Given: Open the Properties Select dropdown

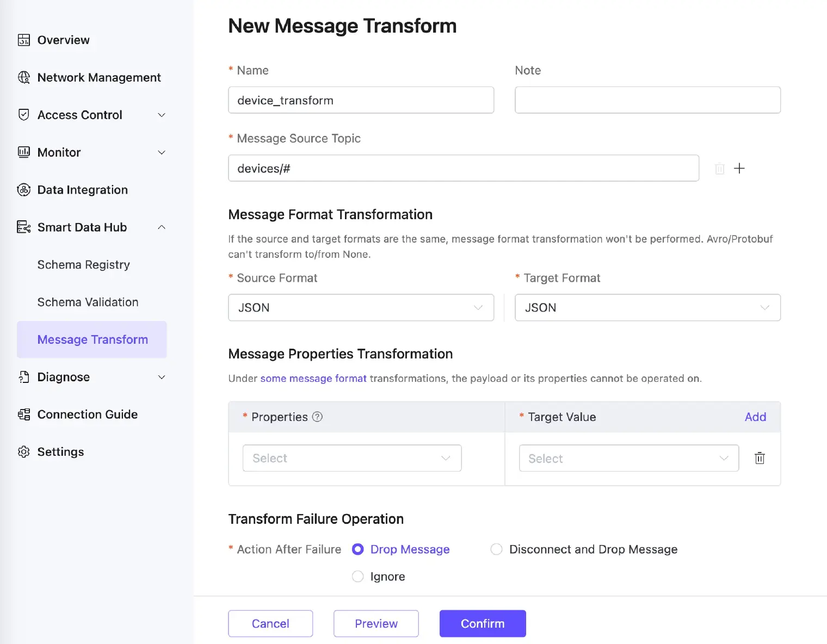Looking at the screenshot, I should tap(352, 458).
